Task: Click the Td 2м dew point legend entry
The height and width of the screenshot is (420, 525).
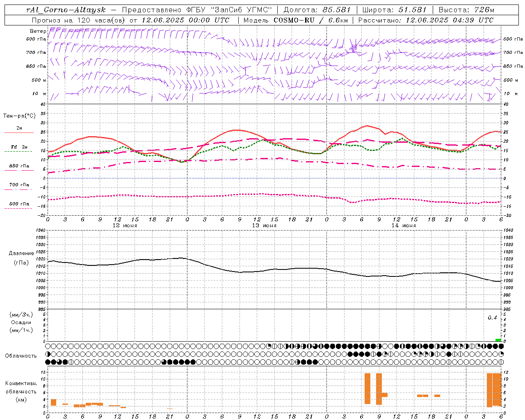Action: click(x=19, y=147)
